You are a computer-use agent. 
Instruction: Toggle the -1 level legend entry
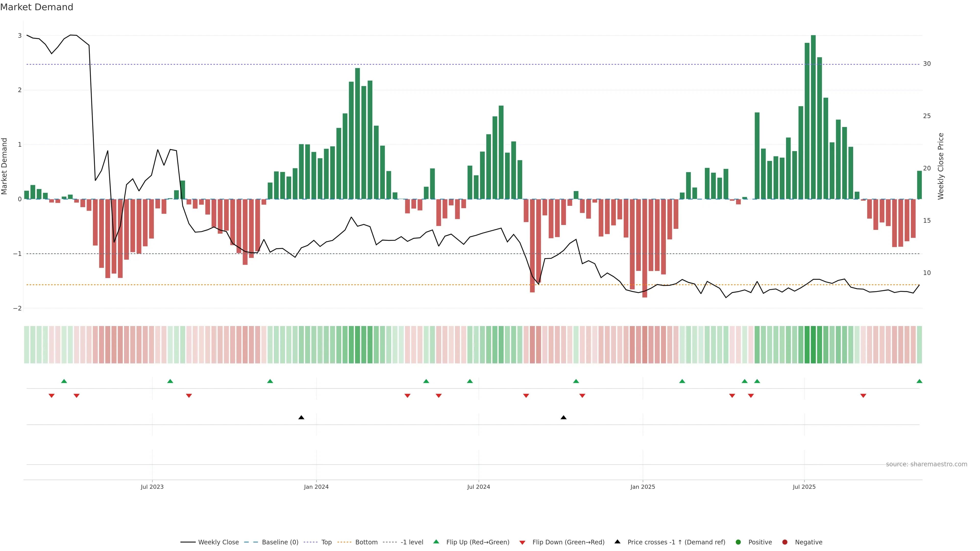pos(412,542)
